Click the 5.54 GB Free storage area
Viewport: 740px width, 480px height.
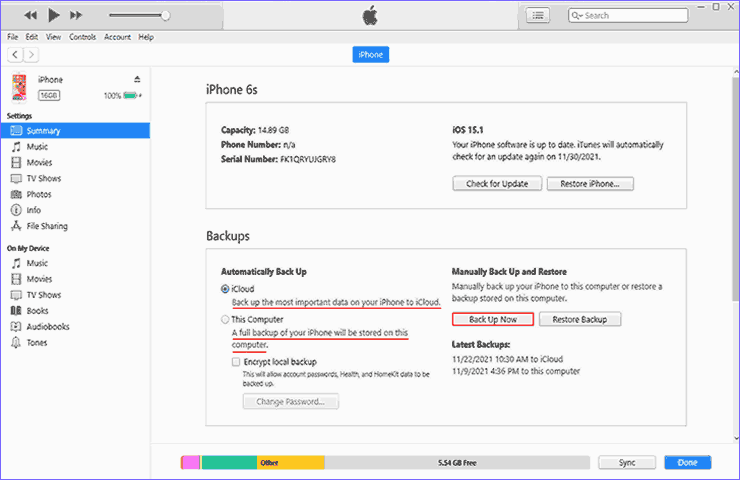[x=457, y=463]
